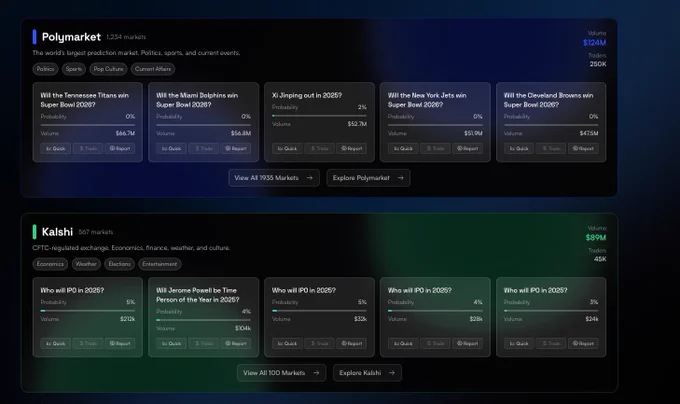This screenshot has height=404, width=680.
Task: Click the Cleveland Browns Super Bowl title
Action: 548,100
